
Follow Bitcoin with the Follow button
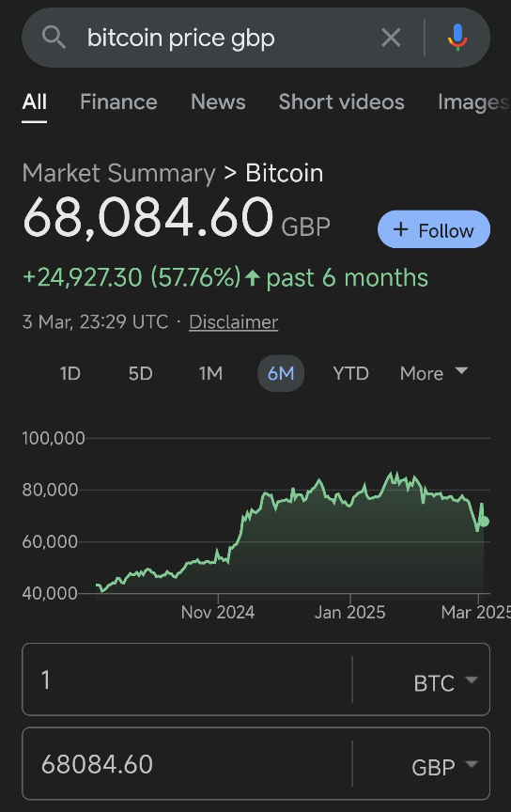coord(434,229)
